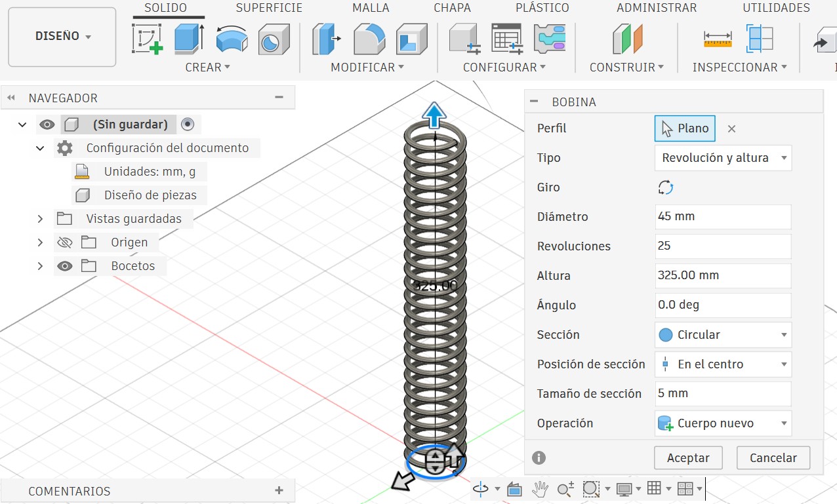This screenshot has width=837, height=504.
Task: Switch to the MALLA tab
Action: pos(371,8)
